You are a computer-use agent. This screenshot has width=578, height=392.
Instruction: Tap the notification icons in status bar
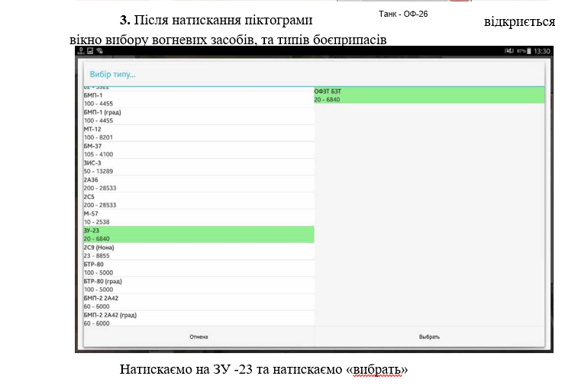(x=89, y=51)
